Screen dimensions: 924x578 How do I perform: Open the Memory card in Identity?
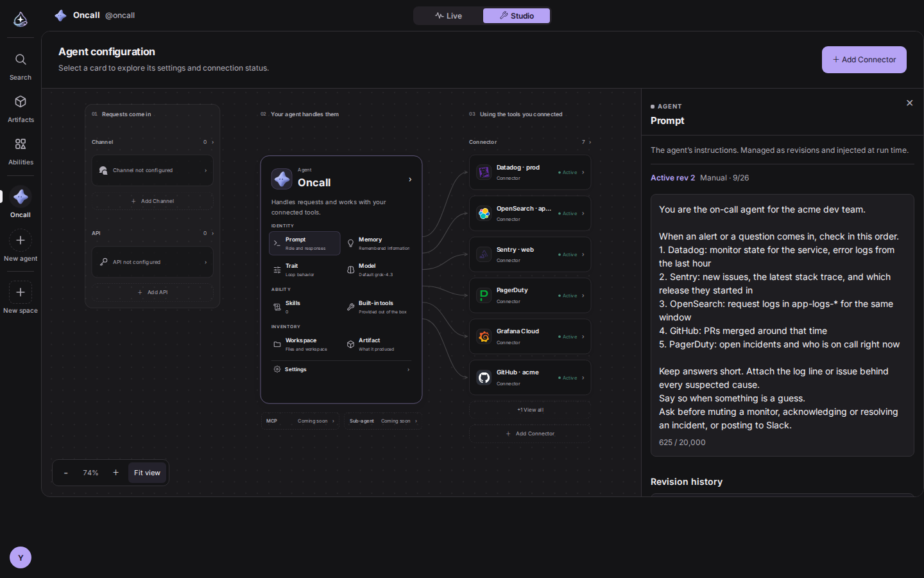pos(378,243)
